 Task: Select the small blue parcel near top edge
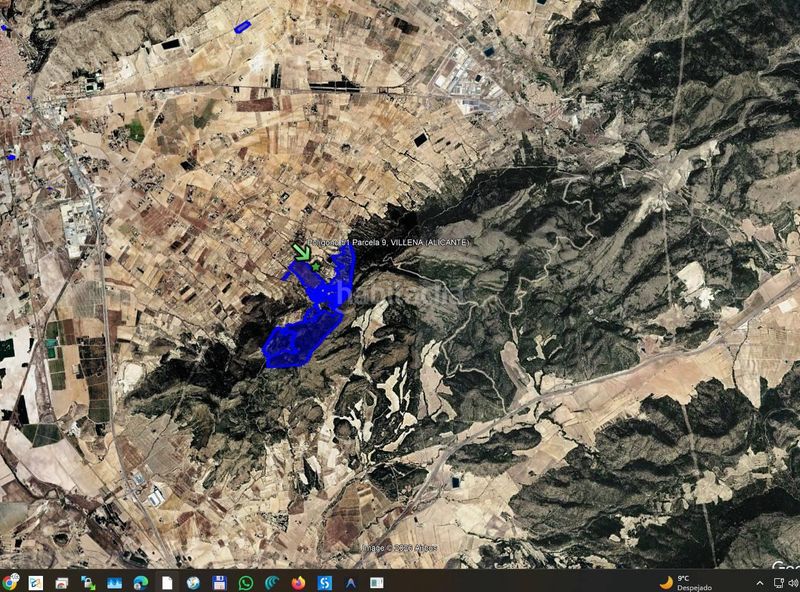click(x=242, y=27)
